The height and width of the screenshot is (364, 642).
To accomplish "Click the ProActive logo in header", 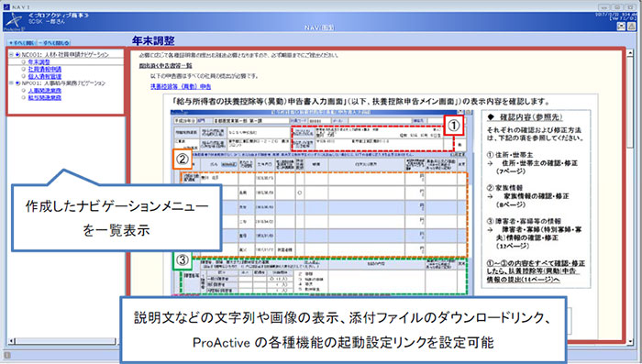I will pos(14,21).
